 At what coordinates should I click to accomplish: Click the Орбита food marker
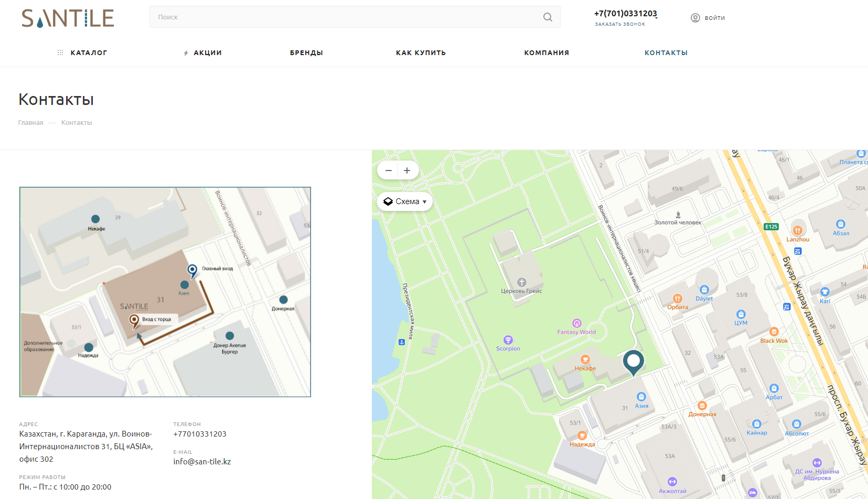pyautogui.click(x=678, y=299)
